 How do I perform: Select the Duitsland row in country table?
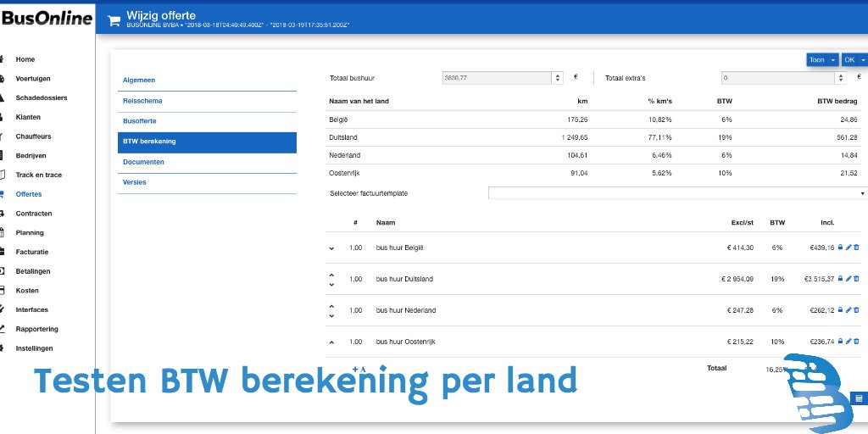pos(593,137)
